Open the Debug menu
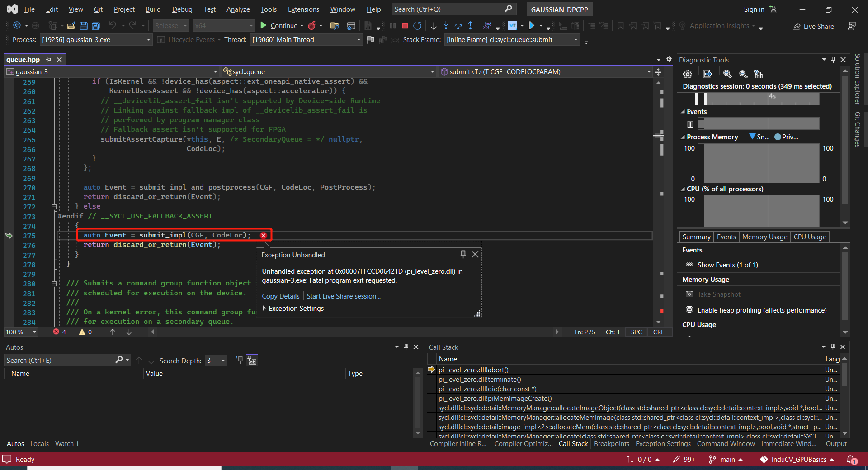Viewport: 868px width, 470px height. 182,9
